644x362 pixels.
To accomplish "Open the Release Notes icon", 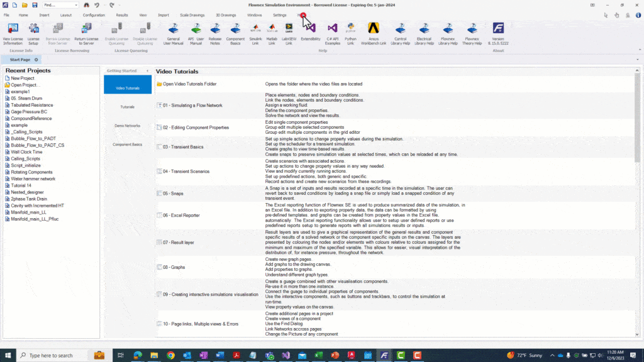I will pos(215,33).
